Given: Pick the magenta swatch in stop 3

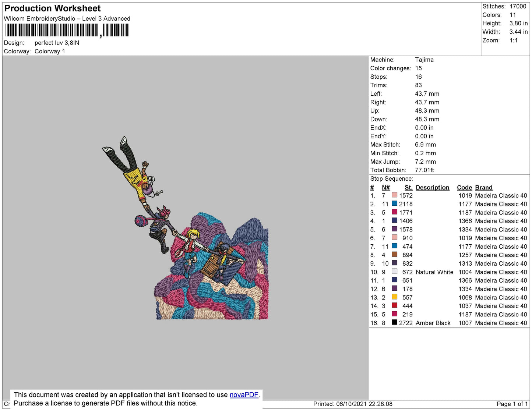Looking at the screenshot, I should [395, 212].
